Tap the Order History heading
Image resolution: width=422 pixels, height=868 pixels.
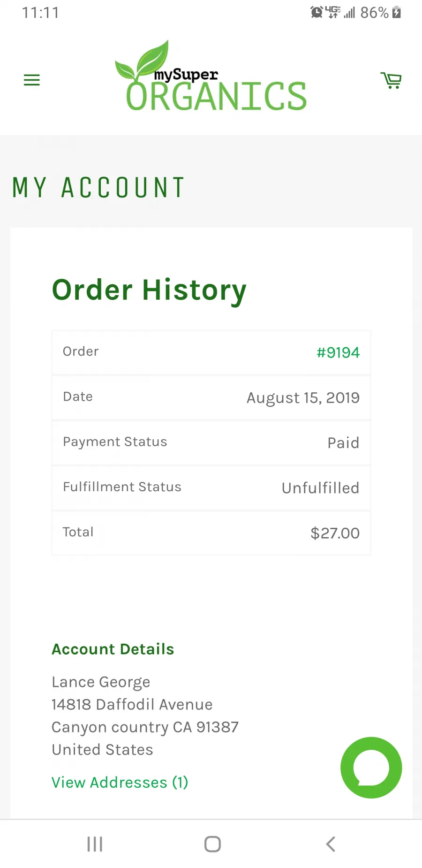[149, 290]
